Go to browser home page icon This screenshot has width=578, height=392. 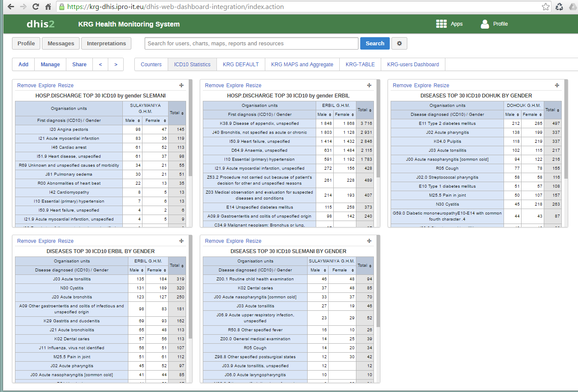48,7
